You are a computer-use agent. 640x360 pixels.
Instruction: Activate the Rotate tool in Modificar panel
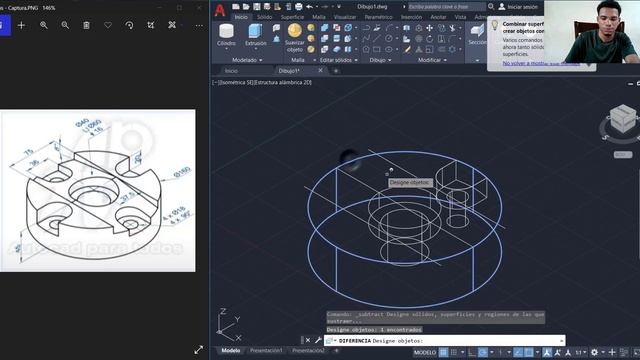point(429,39)
